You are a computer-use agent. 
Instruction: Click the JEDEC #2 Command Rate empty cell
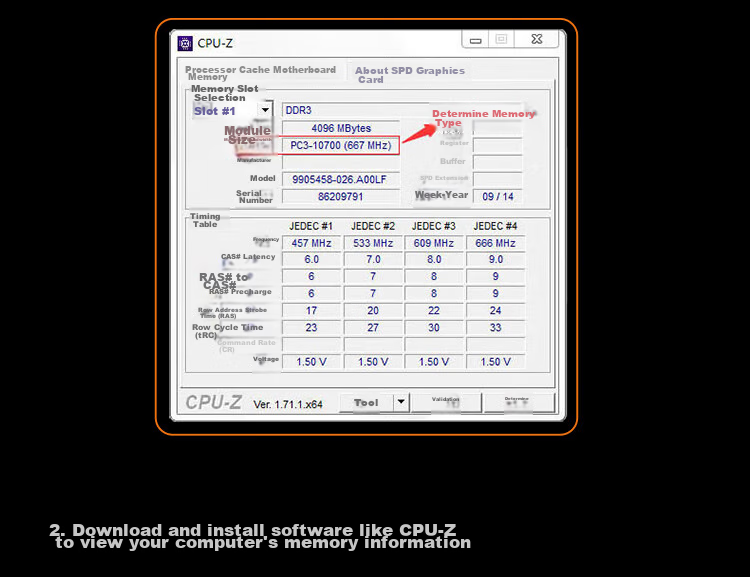(373, 344)
